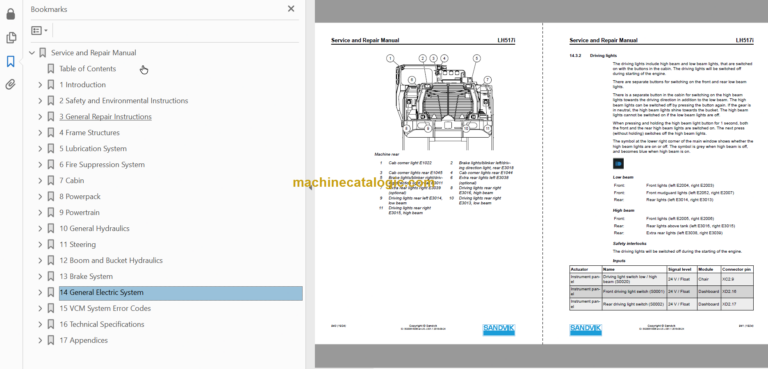The width and height of the screenshot is (768, 369).
Task: Open 15 VCM System Error Codes bookmark
Action: 105,308
